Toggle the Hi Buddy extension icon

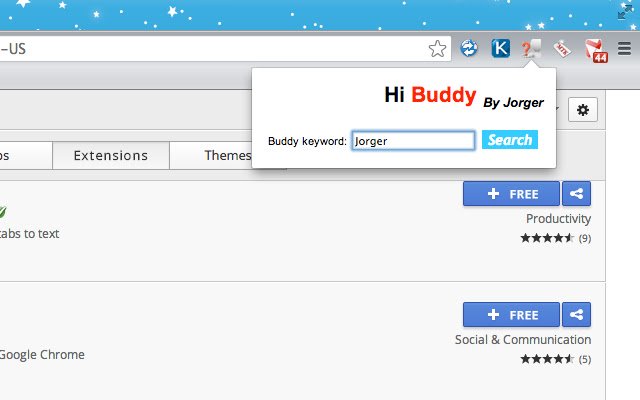pos(531,49)
